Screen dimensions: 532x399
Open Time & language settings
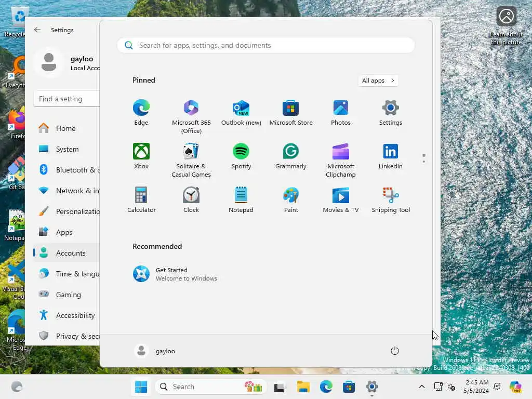66,274
